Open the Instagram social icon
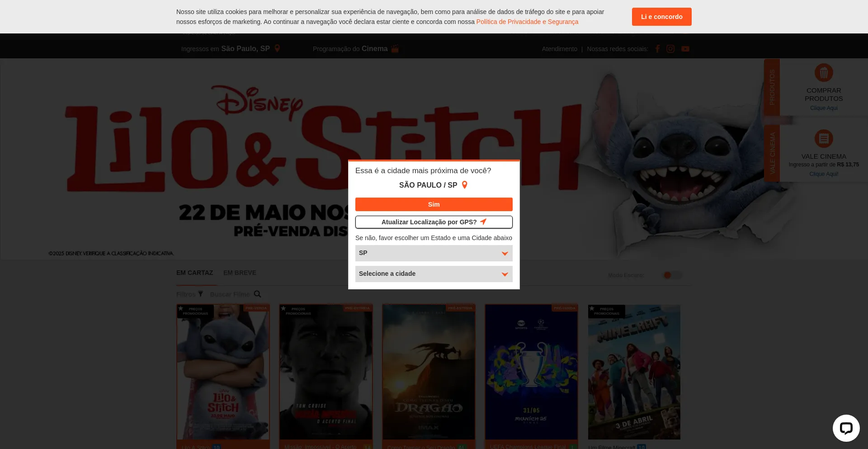Image resolution: width=868 pixels, height=449 pixels. pos(670,49)
